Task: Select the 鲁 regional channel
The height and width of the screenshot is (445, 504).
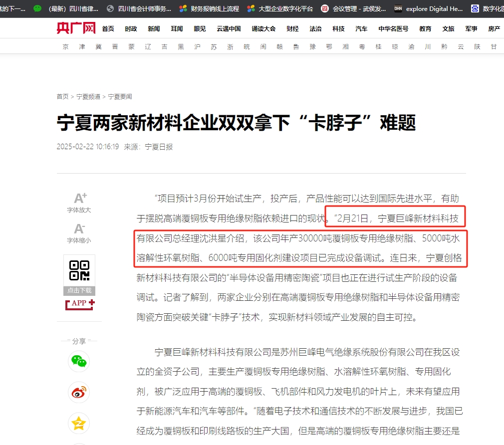Action: tap(296, 46)
